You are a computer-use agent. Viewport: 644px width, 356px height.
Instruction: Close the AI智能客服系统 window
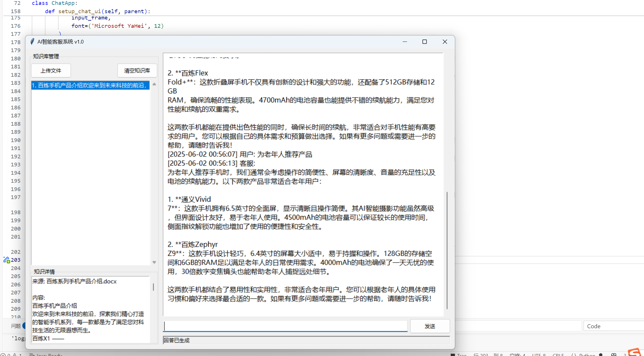click(x=445, y=42)
